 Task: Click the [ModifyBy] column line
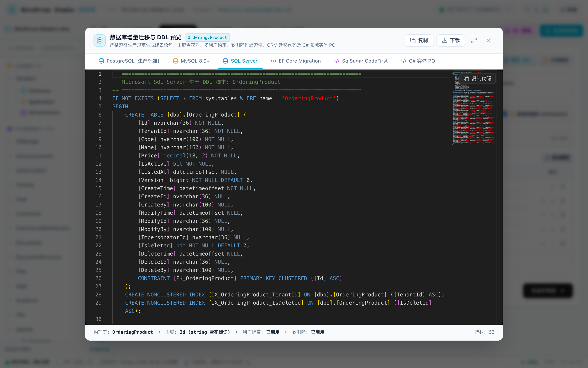coord(186,229)
